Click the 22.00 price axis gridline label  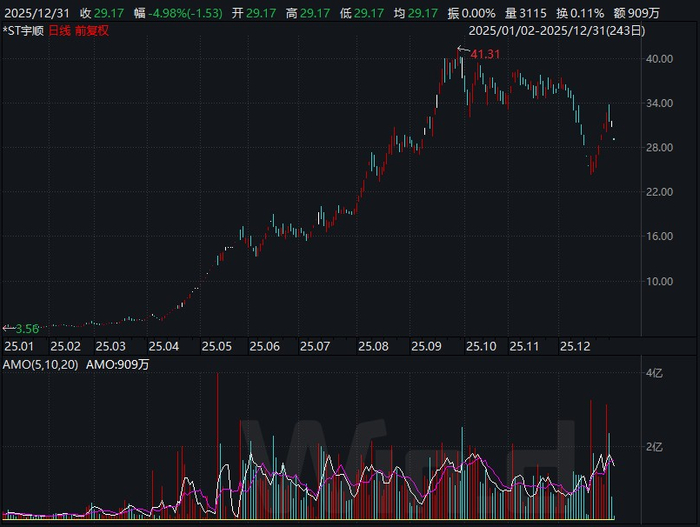pos(659,192)
